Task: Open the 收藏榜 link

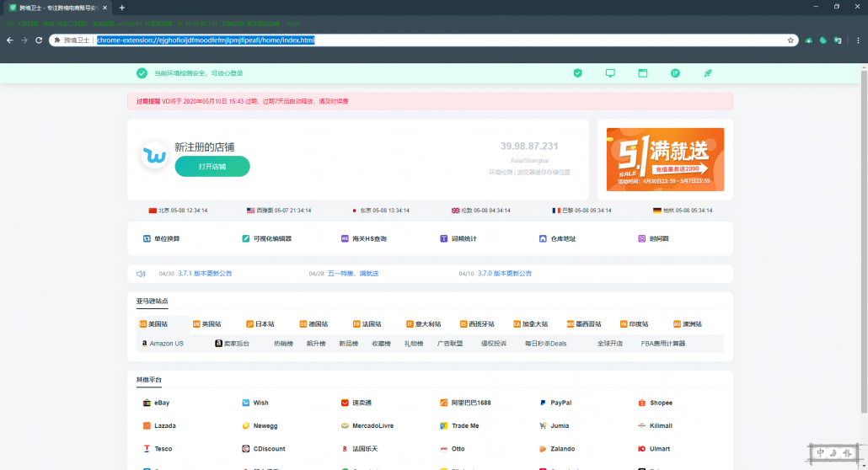Action: 381,343
